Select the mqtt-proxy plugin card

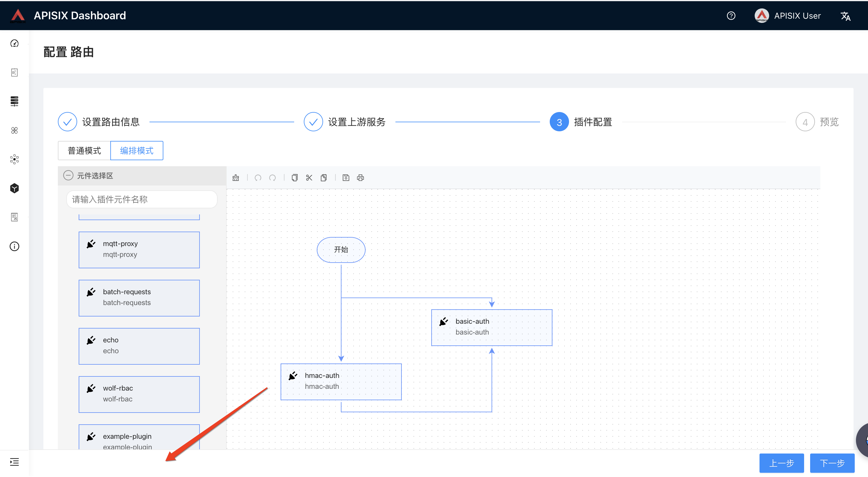pyautogui.click(x=139, y=250)
